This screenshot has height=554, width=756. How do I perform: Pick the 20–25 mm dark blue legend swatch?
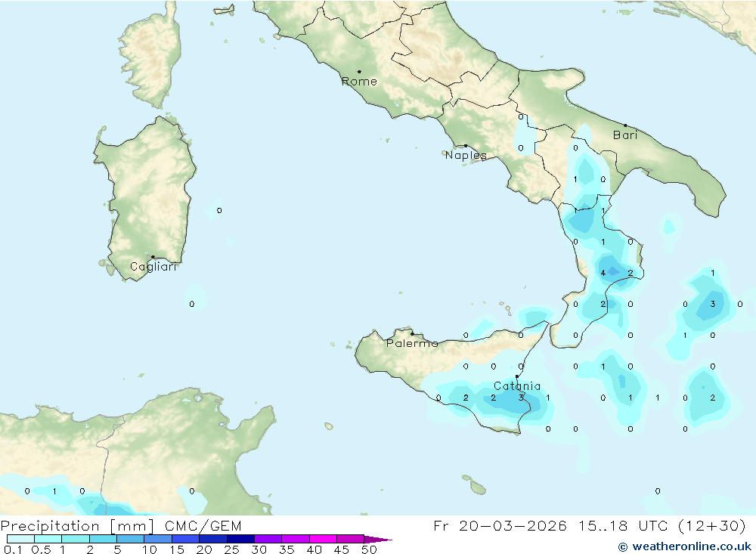tap(213, 539)
